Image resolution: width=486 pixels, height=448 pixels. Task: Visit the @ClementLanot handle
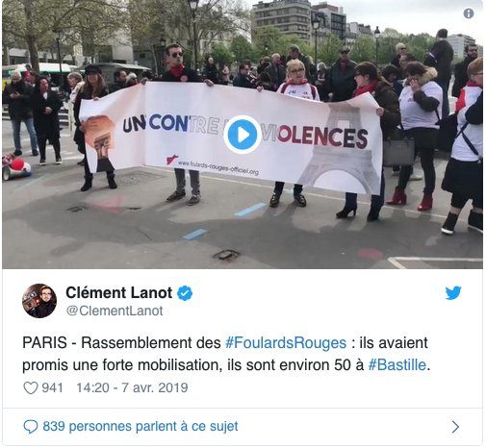[115, 311]
